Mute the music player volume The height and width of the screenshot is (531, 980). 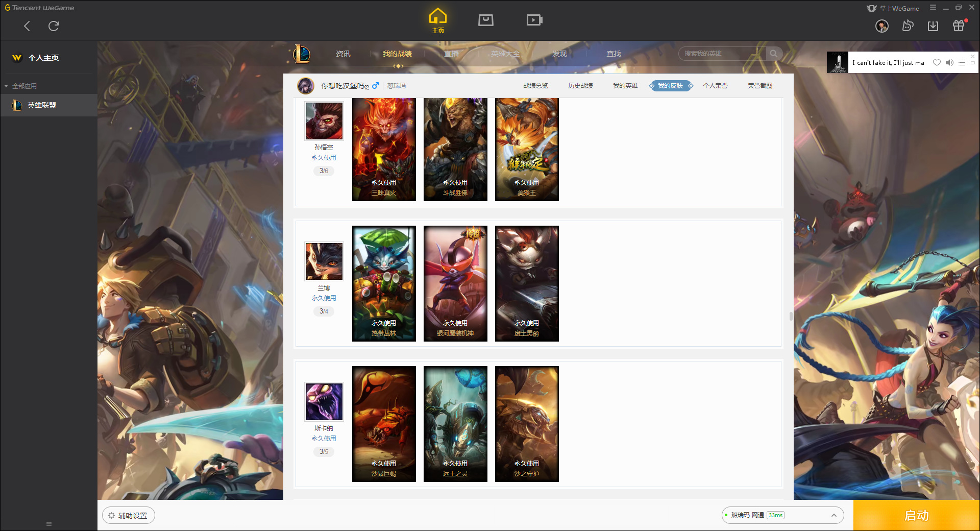tap(949, 63)
